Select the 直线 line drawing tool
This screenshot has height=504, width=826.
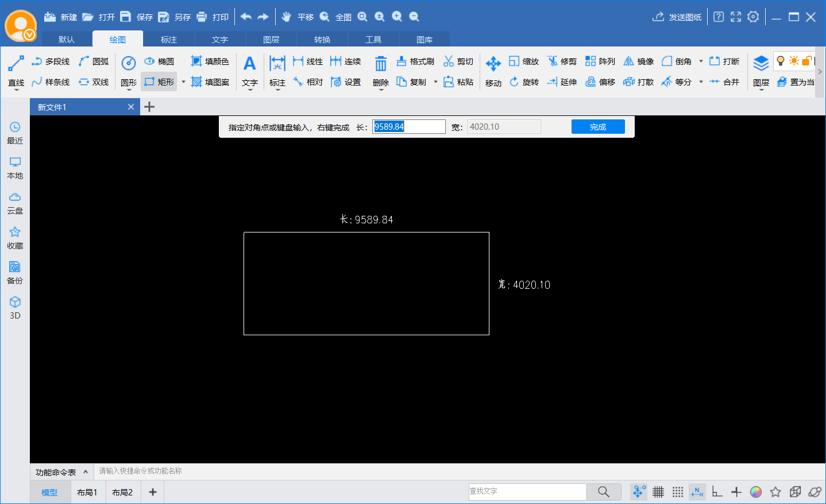point(16,71)
